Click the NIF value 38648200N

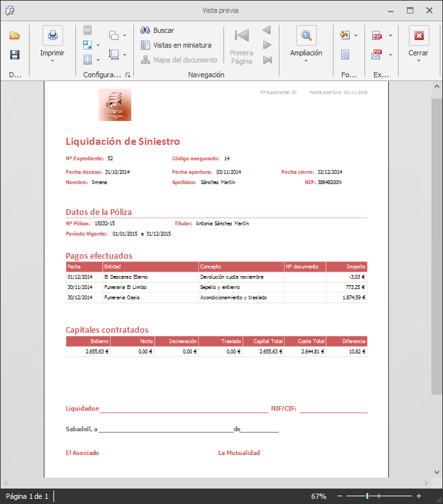click(330, 182)
